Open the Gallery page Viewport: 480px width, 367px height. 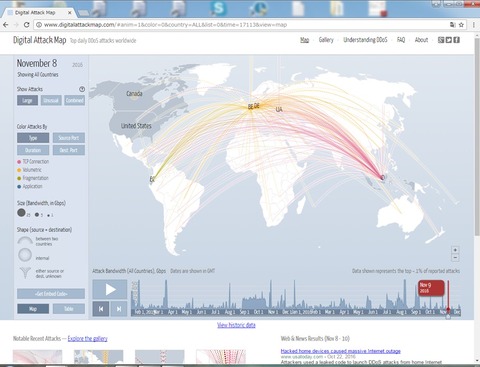click(326, 40)
